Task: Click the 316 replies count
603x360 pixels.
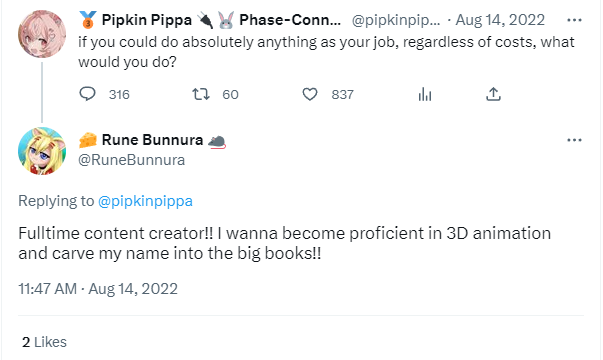Action: tap(119, 95)
